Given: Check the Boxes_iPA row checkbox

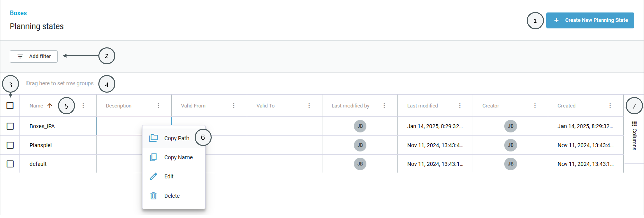Looking at the screenshot, I should [10, 126].
